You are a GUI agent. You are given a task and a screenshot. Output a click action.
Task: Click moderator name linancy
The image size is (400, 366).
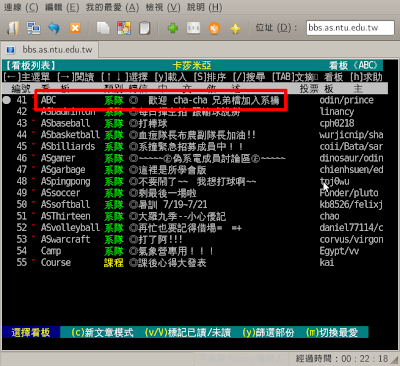click(x=336, y=112)
